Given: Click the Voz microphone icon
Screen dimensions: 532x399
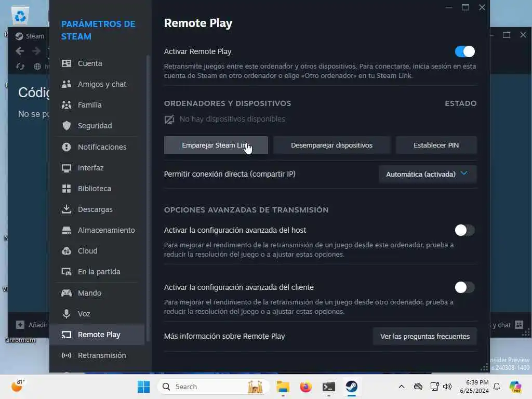Looking at the screenshot, I should tap(66, 314).
